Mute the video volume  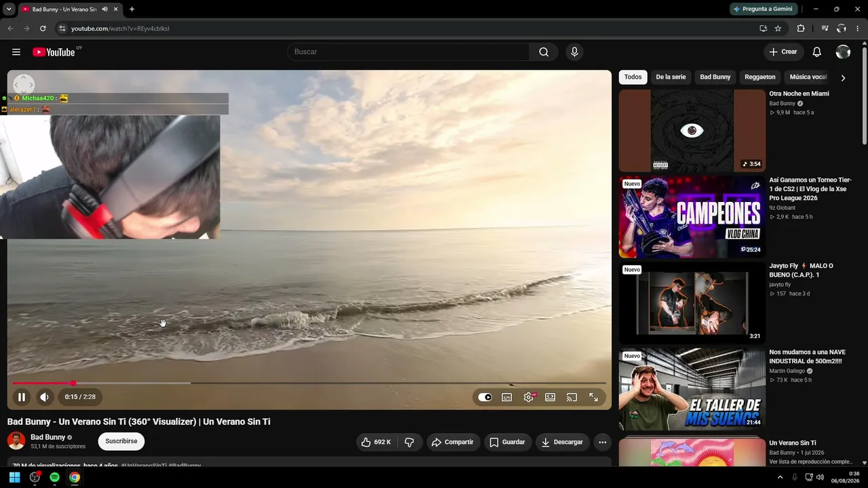tap(44, 397)
